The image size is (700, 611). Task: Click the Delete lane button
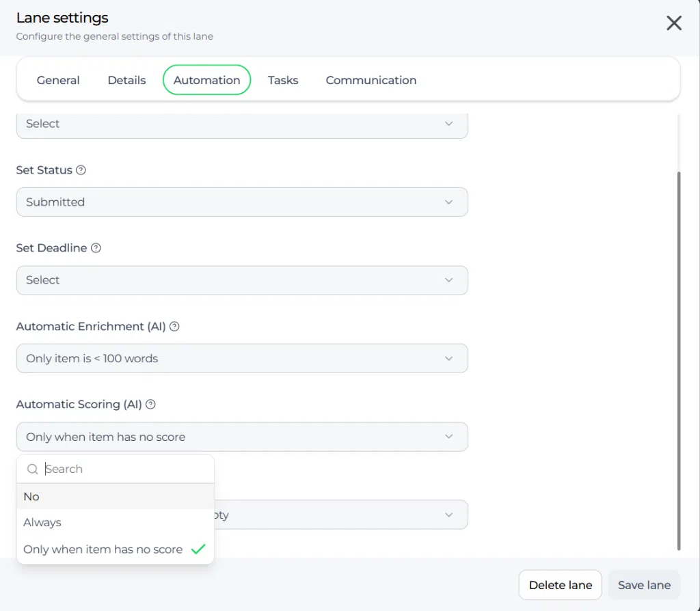(561, 585)
